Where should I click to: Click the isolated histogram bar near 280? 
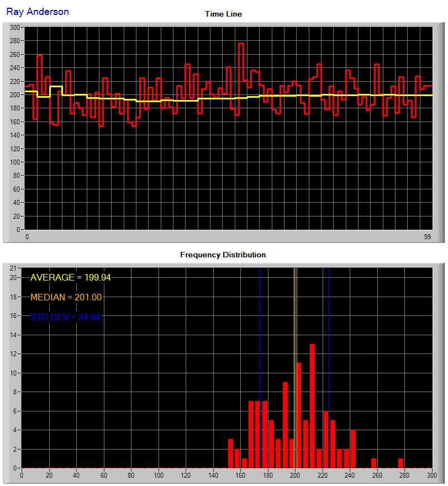pos(401,463)
